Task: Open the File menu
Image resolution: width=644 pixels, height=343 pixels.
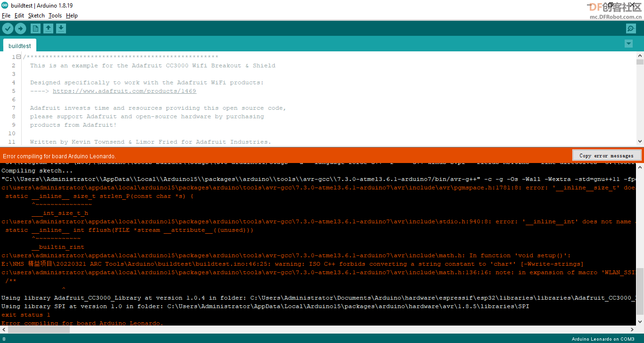Action: click(x=6, y=16)
